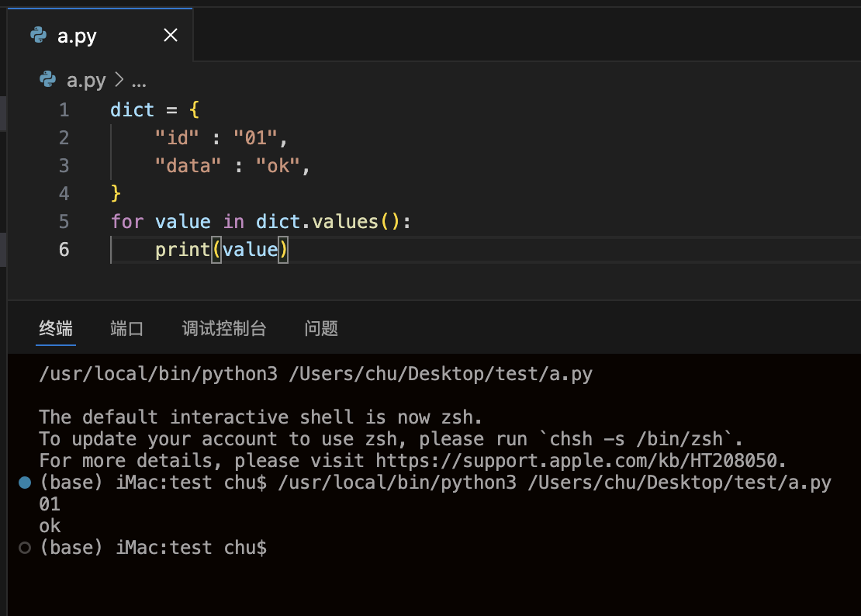Switch to the 终端 panel tab
This screenshot has height=616, width=861.
point(56,328)
